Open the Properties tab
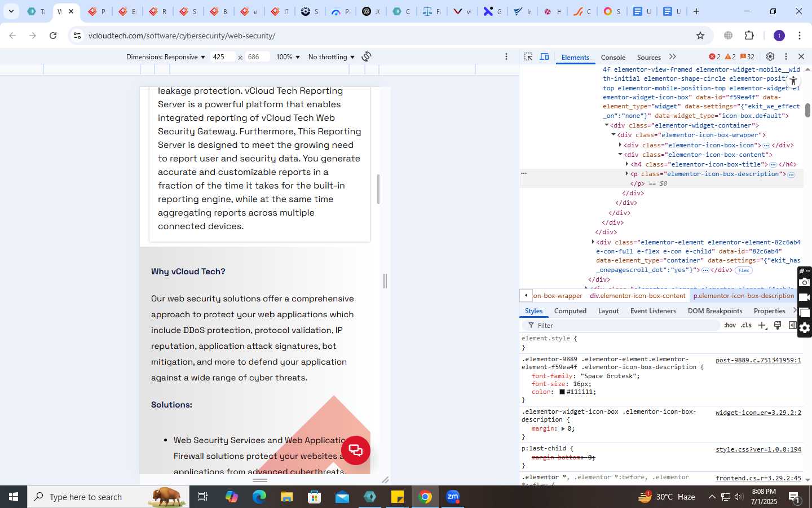812x508 pixels. 770,311
